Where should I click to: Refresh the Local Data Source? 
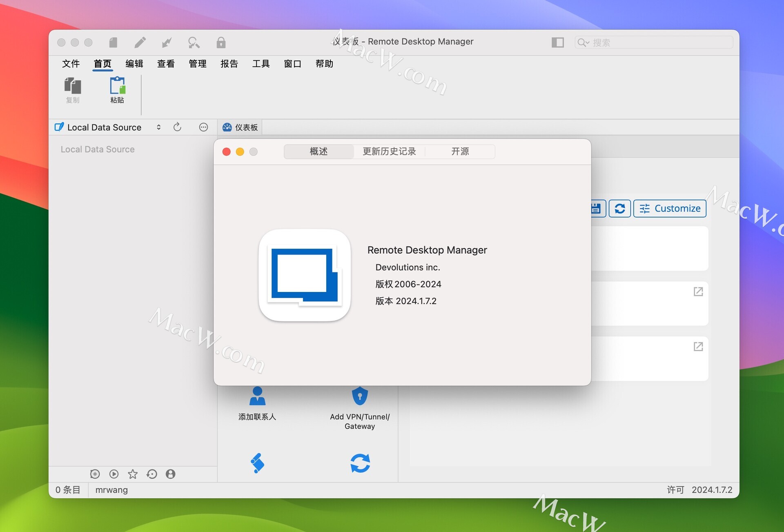point(177,127)
